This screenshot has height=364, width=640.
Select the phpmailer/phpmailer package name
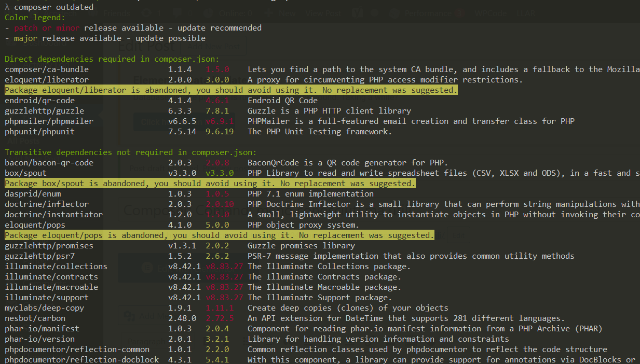pyautogui.click(x=49, y=121)
